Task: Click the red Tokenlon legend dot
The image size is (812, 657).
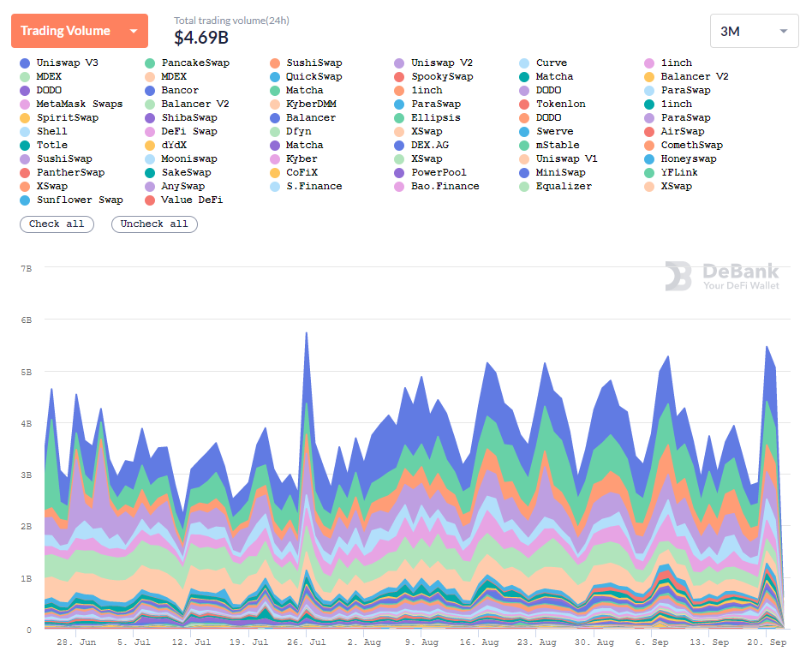Action: [x=524, y=104]
